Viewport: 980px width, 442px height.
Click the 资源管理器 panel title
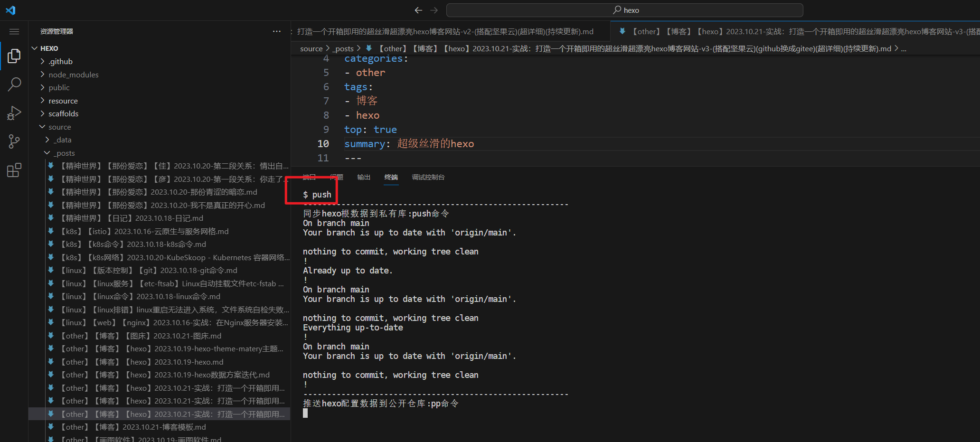pyautogui.click(x=57, y=31)
